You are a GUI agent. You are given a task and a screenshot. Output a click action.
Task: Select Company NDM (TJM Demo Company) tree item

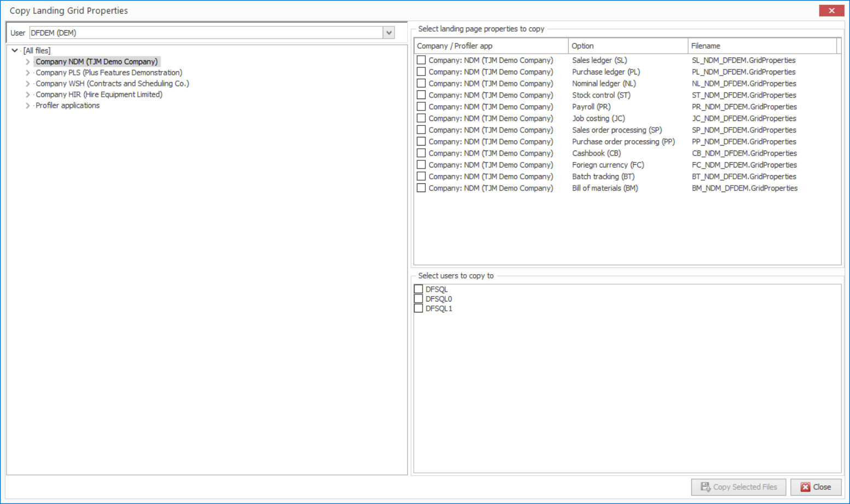click(x=97, y=62)
